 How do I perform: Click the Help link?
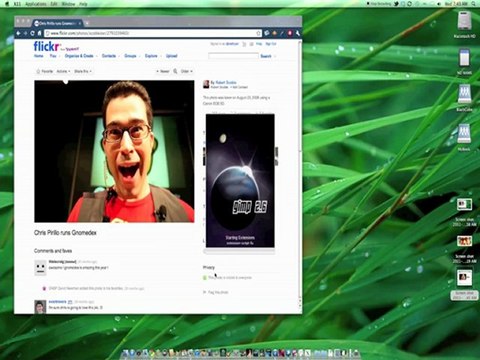259,44
